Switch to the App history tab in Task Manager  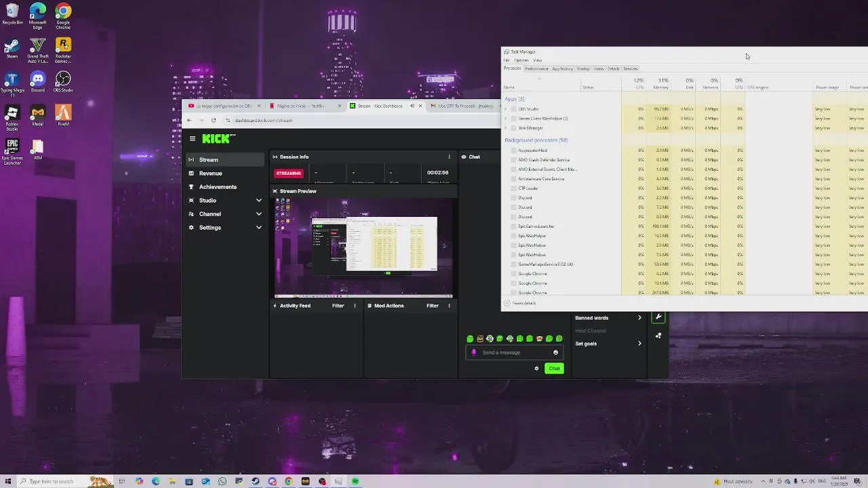click(562, 68)
